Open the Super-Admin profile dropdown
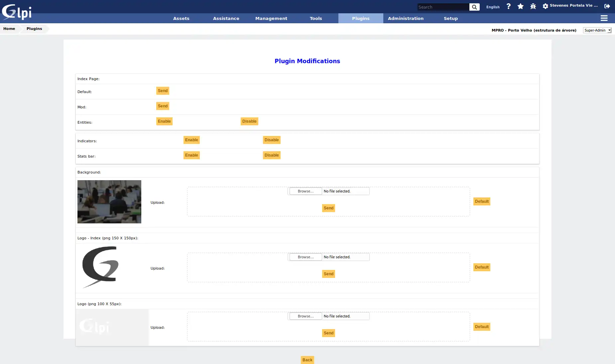This screenshot has width=615, height=364. click(597, 30)
